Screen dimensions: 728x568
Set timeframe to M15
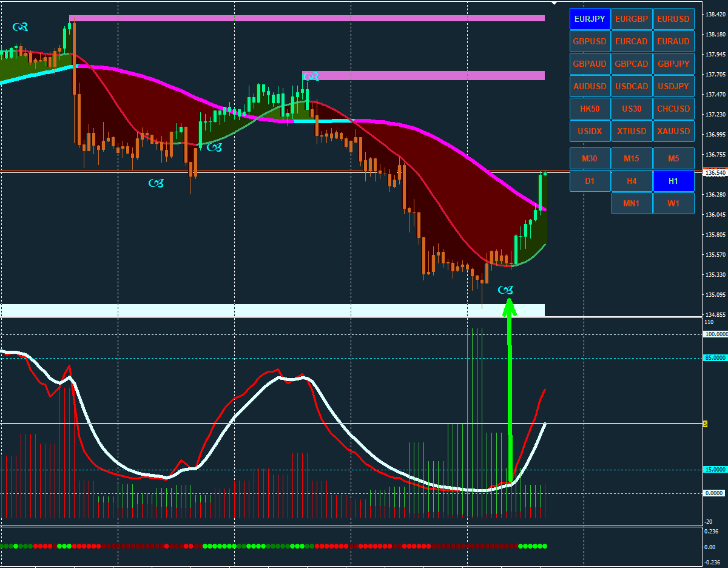632,158
